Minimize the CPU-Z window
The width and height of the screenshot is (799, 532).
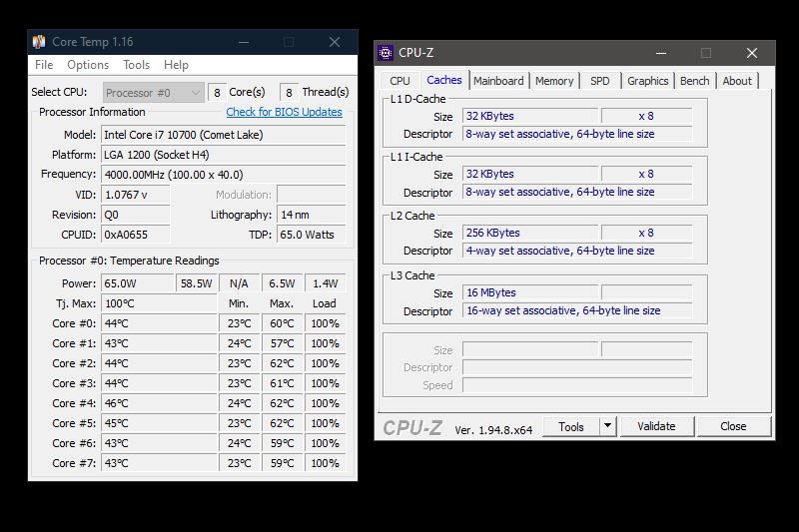(x=660, y=53)
